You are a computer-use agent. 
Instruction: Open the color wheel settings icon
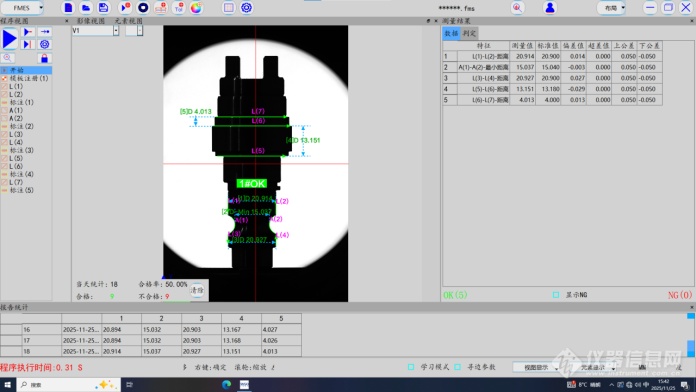pyautogui.click(x=196, y=8)
